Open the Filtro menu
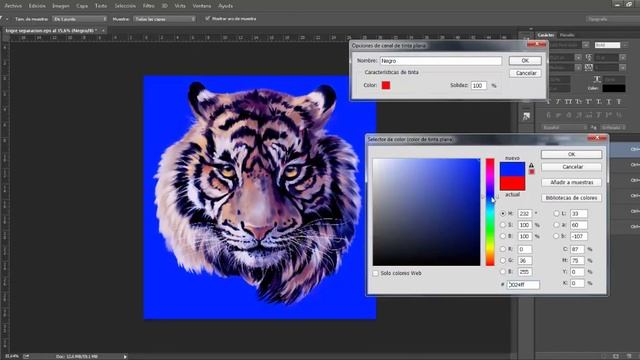640x360 pixels. [x=149, y=6]
